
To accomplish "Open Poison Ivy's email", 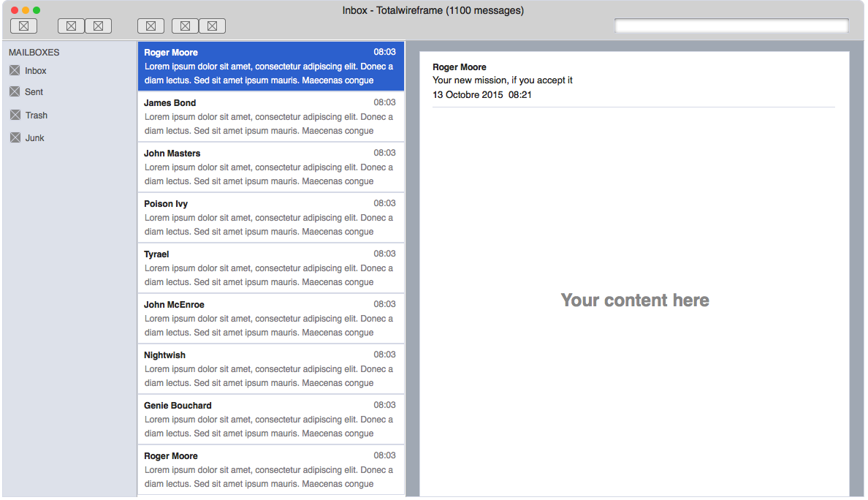I will pos(270,217).
